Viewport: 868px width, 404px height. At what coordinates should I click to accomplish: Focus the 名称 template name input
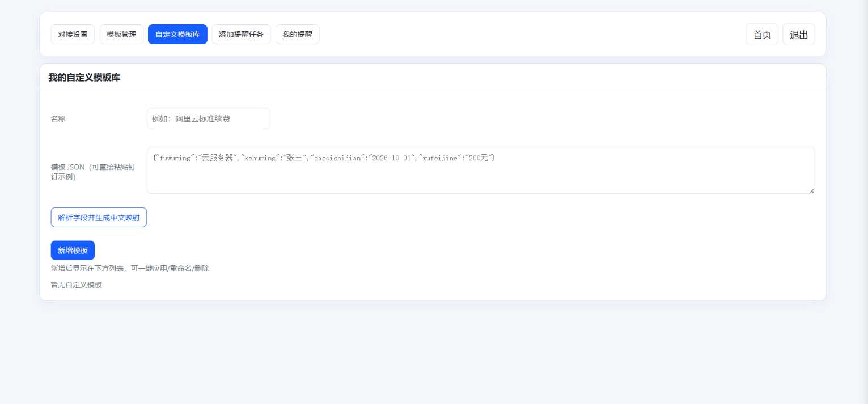click(208, 118)
